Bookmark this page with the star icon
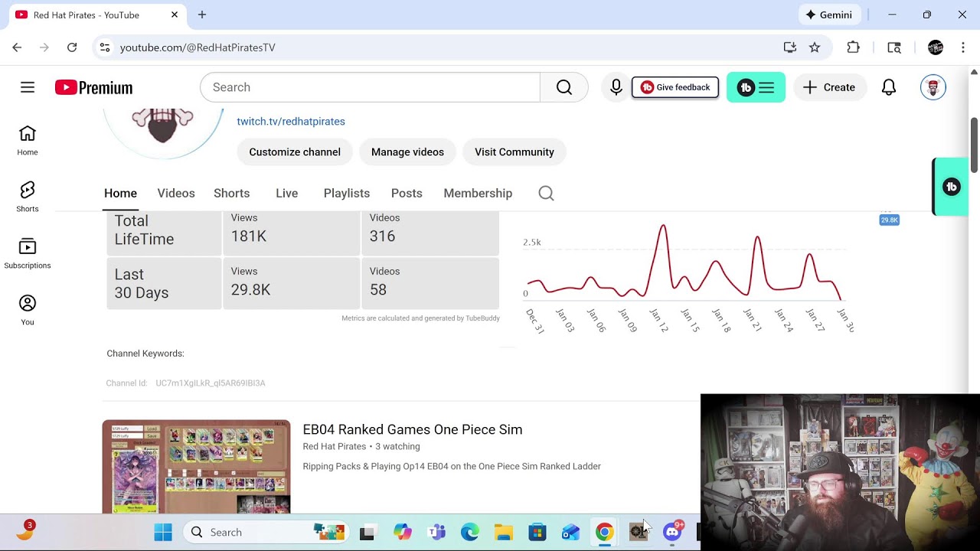This screenshot has width=980, height=551. [x=815, y=47]
